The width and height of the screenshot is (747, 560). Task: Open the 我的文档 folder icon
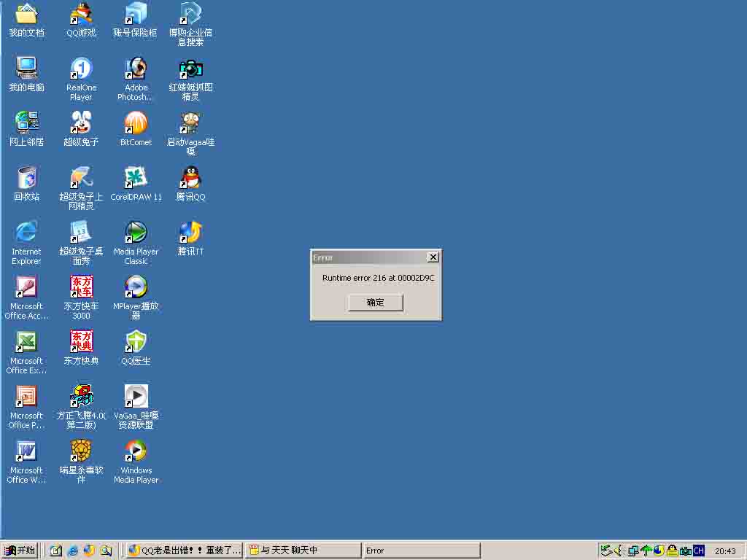point(27,15)
